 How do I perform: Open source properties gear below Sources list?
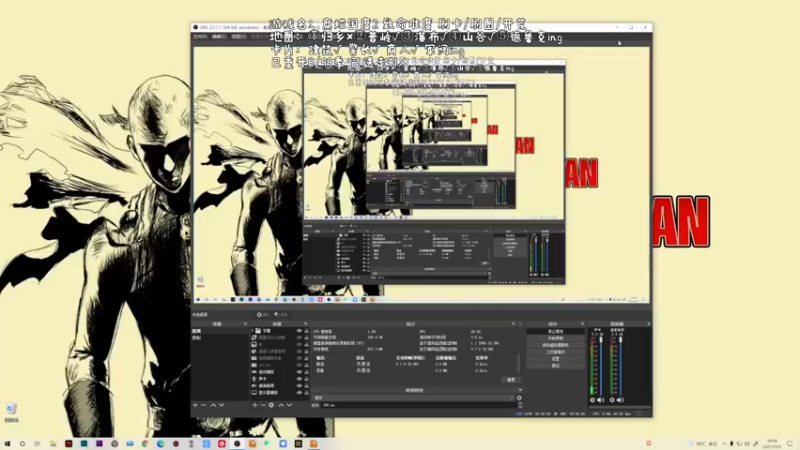pos(271,405)
